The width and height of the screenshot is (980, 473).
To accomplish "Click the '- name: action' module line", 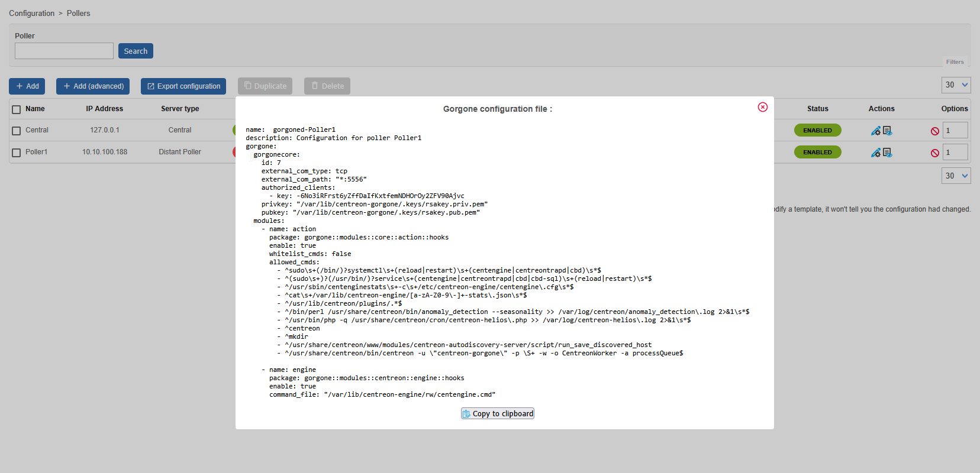I will pos(289,229).
